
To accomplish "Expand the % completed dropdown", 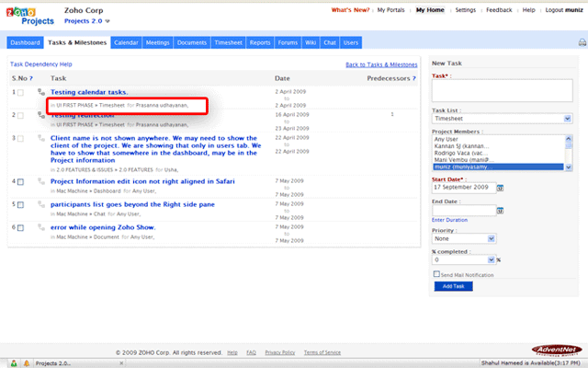I will pyautogui.click(x=464, y=260).
